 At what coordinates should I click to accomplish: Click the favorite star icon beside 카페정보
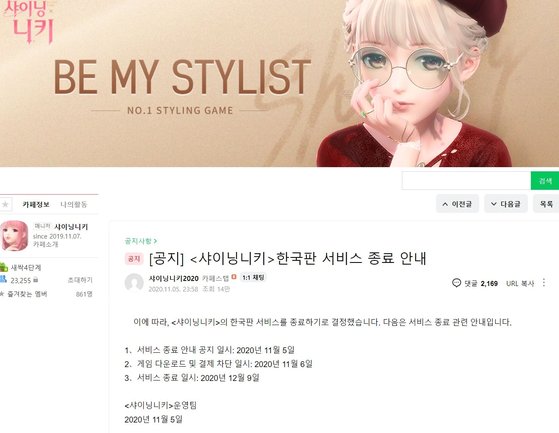5,204
